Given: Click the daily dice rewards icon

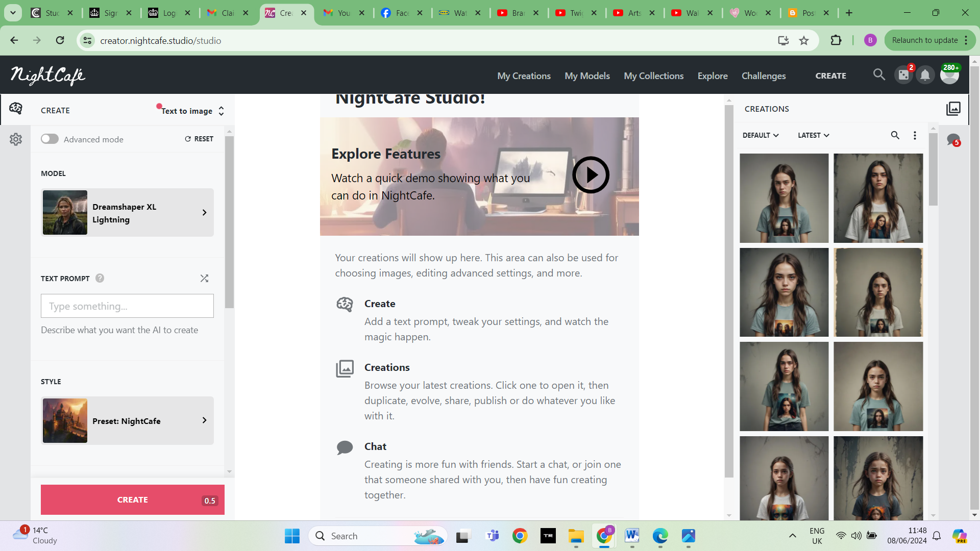Looking at the screenshot, I should pyautogui.click(x=903, y=76).
